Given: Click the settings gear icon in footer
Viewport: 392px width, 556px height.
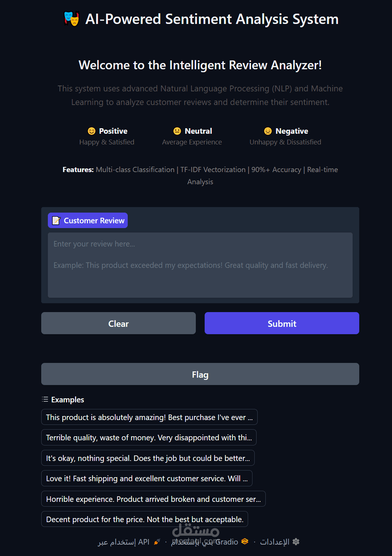Looking at the screenshot, I should click(x=296, y=542).
